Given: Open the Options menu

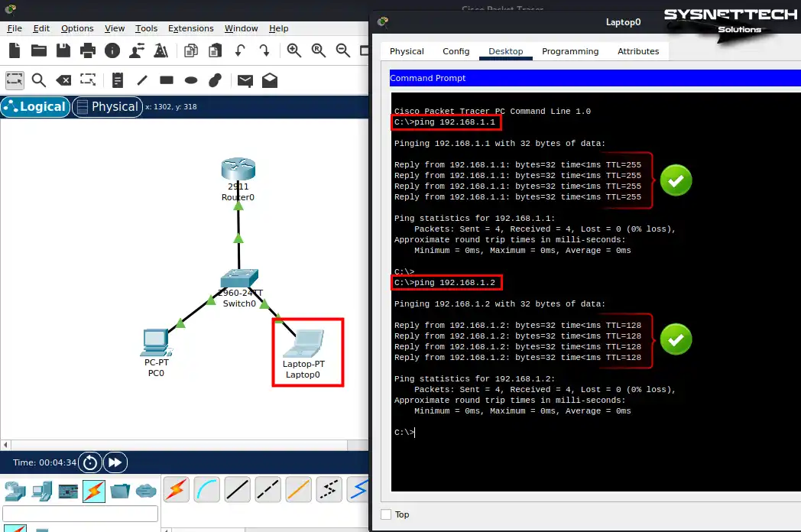Looking at the screenshot, I should [x=77, y=28].
